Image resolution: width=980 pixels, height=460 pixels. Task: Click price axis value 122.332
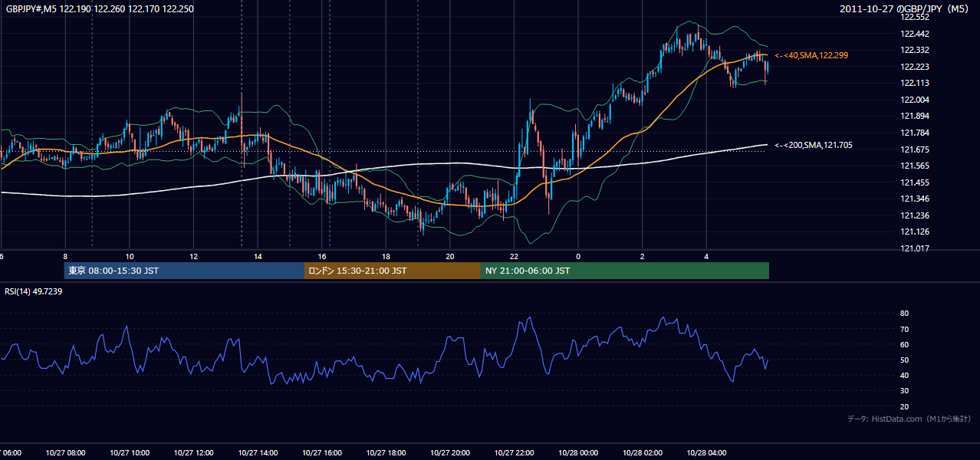[x=914, y=51]
